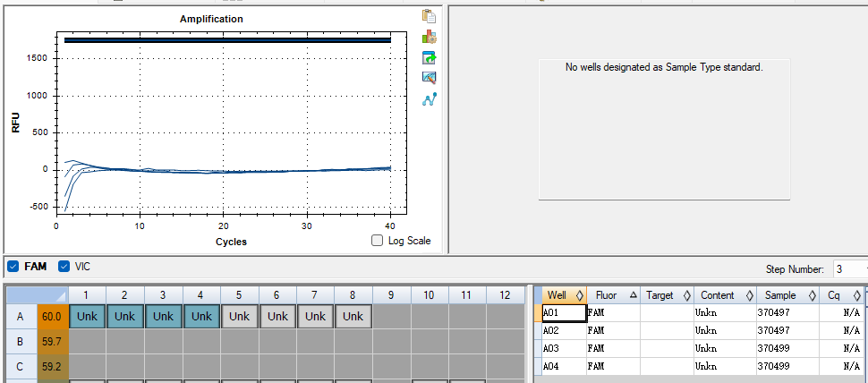Sort table by Fluor column header
This screenshot has height=383, width=868.
[613, 295]
